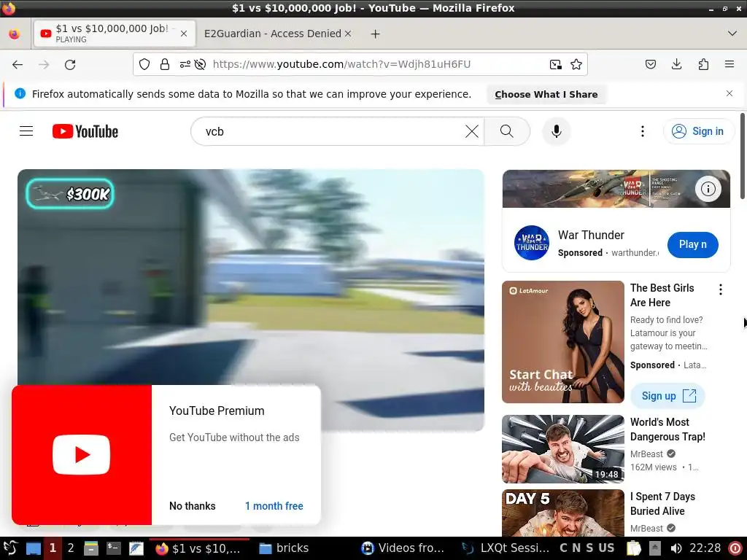This screenshot has height=560, width=747.
Task: Open YouTube settings three-dot menu
Action: coord(642,131)
